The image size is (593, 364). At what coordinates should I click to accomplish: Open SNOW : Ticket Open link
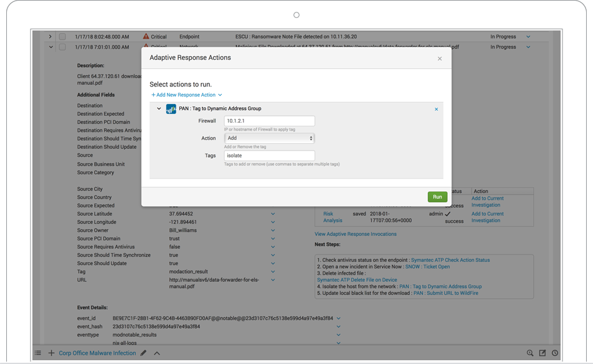coord(427,266)
